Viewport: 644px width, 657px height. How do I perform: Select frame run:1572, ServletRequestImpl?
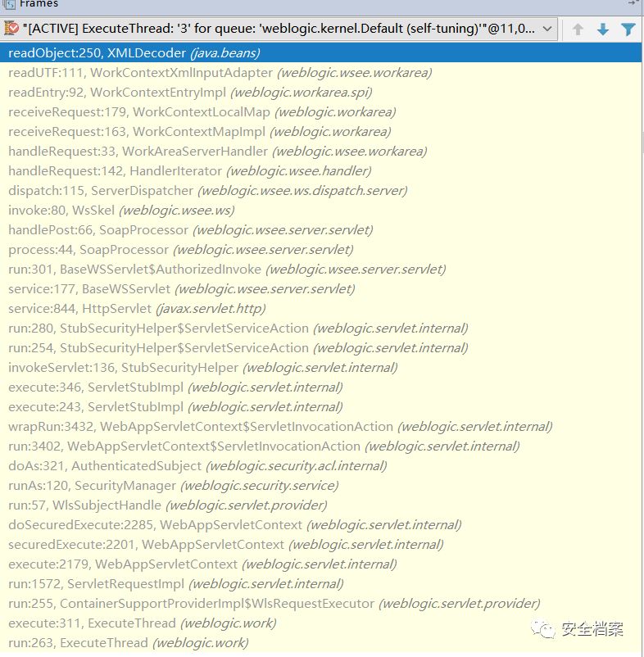(x=321, y=585)
